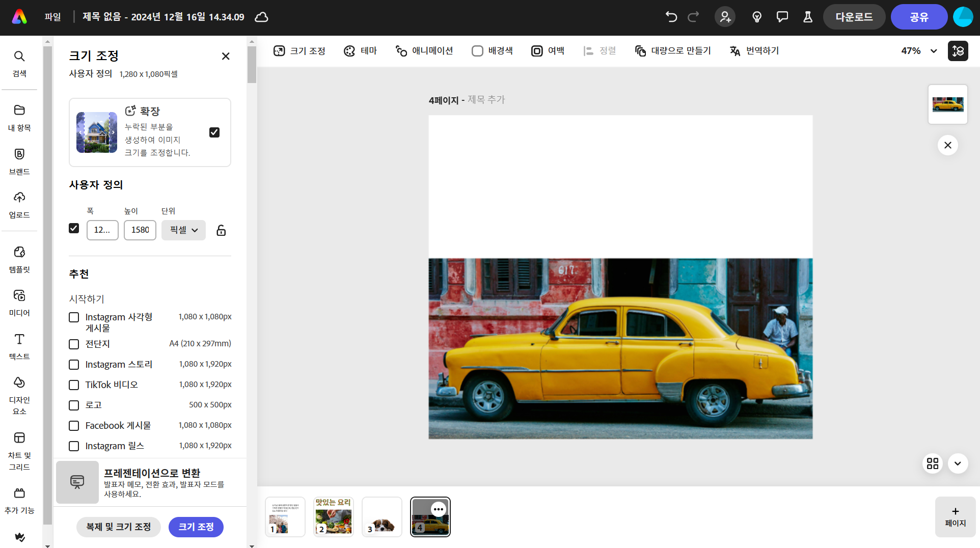Select page 2 thumbnail 맛있는 요리

click(333, 516)
